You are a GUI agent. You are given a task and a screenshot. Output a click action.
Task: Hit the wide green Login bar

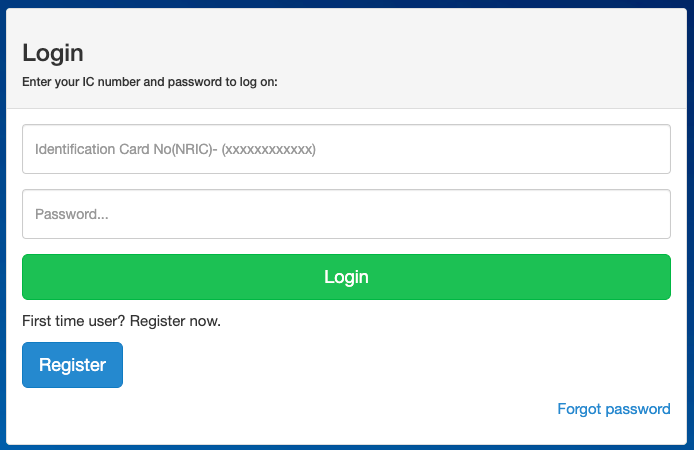tap(346, 277)
